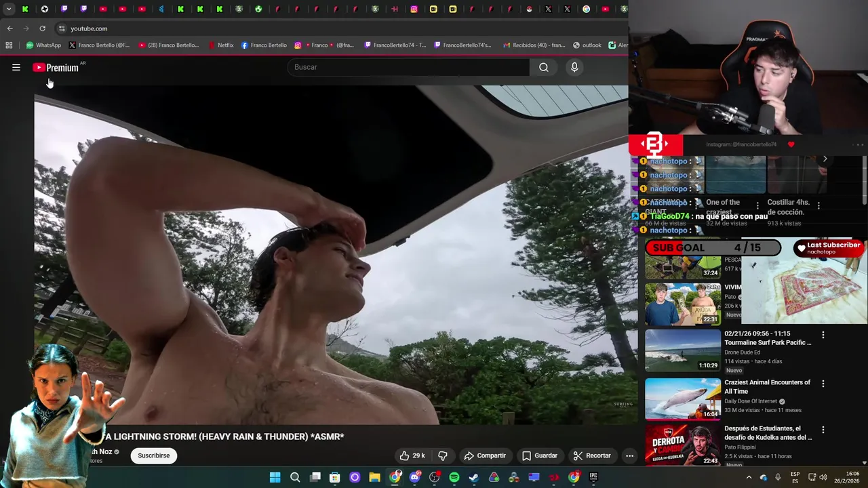This screenshot has height=488, width=868.
Task: Go back with browser back arrow
Action: coord(9,28)
